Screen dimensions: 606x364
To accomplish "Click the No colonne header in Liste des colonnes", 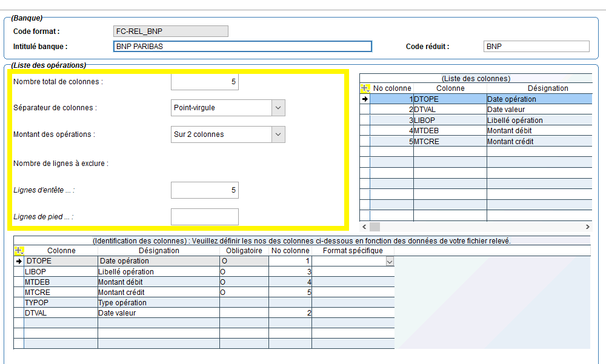I will point(392,88).
